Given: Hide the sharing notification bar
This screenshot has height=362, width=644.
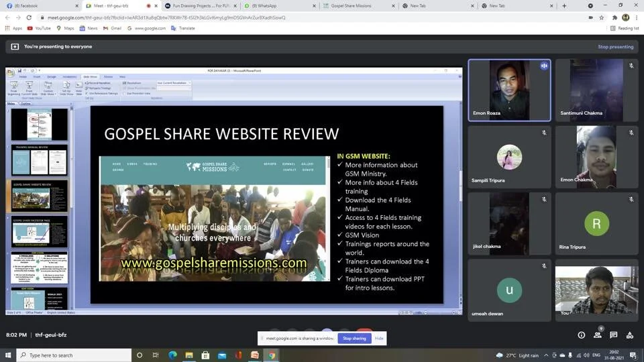Looking at the screenshot, I should [378, 339].
